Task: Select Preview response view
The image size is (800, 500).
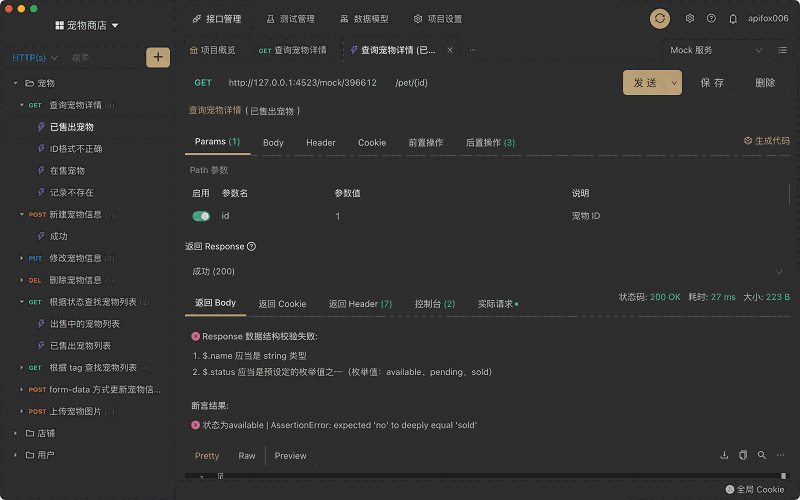Action: coord(290,456)
